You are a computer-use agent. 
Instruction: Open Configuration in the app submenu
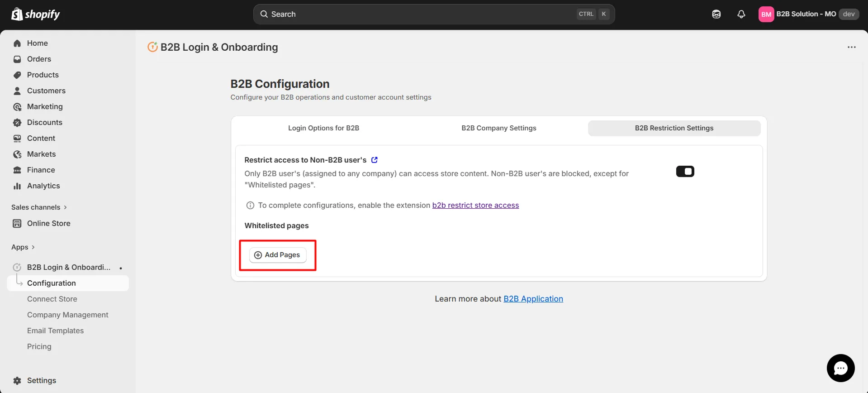(68, 283)
